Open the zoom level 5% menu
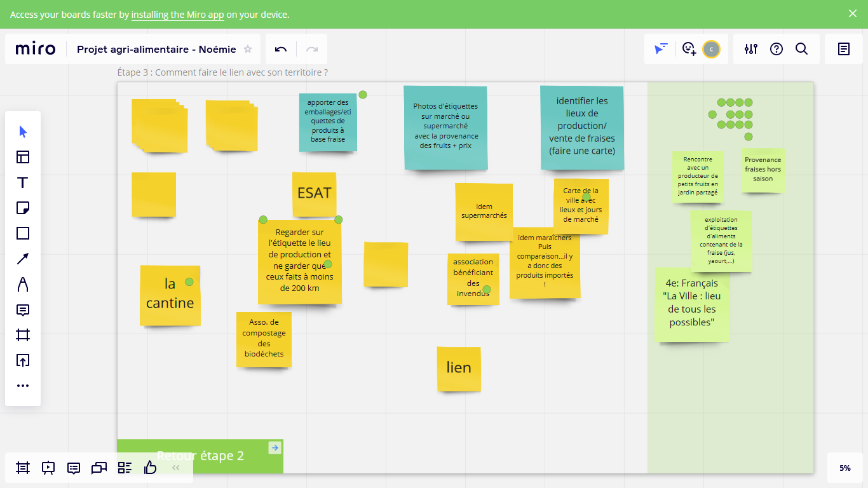Viewport: 868px width, 488px height. click(844, 468)
